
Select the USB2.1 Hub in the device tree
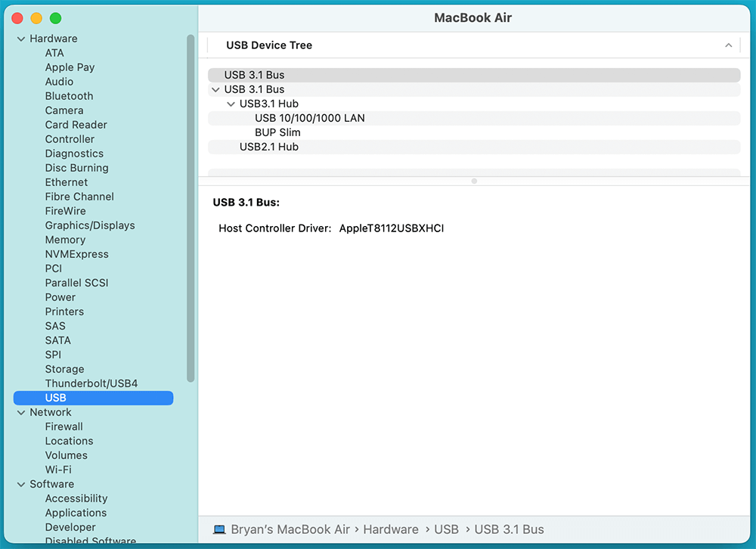270,147
